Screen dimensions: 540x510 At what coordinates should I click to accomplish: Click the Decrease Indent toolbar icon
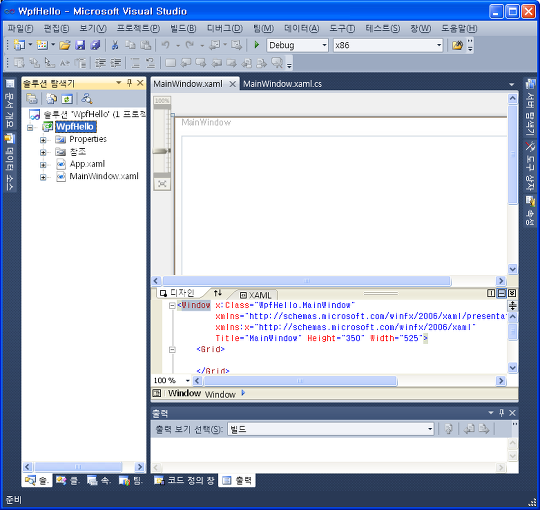coord(101,63)
